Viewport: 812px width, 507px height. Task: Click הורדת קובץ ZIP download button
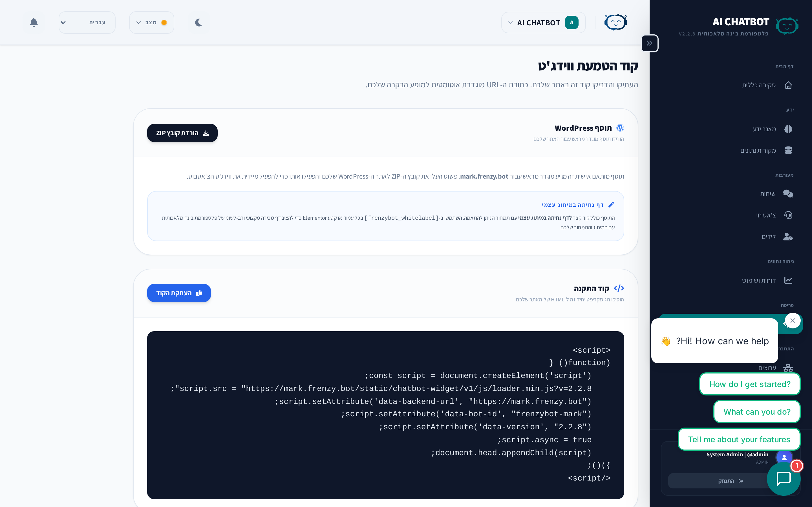coord(182,133)
